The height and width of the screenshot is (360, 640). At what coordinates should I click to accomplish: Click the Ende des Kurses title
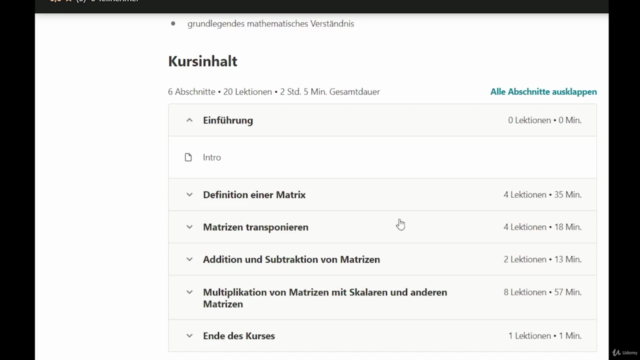(x=239, y=336)
